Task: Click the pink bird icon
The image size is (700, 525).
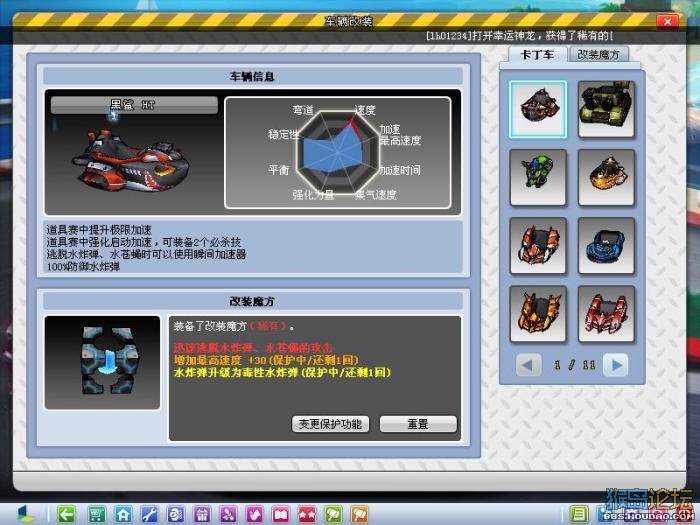Action: pos(254,515)
